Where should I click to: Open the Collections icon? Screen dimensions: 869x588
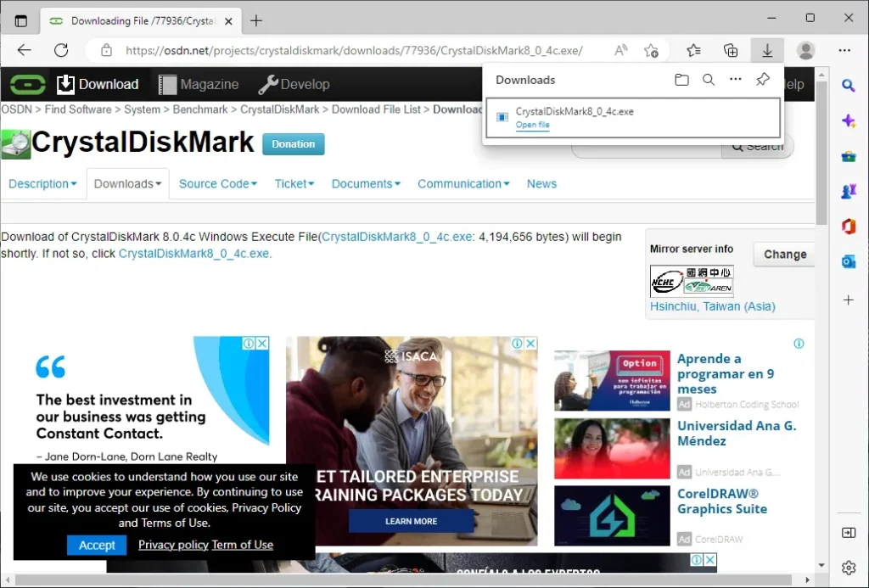731,50
